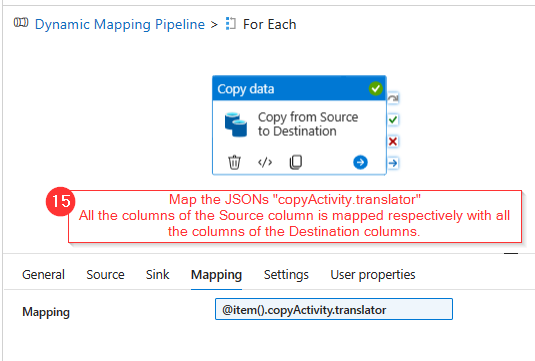Open the Sink tab
Screen dimensions: 535x361
click(158, 275)
